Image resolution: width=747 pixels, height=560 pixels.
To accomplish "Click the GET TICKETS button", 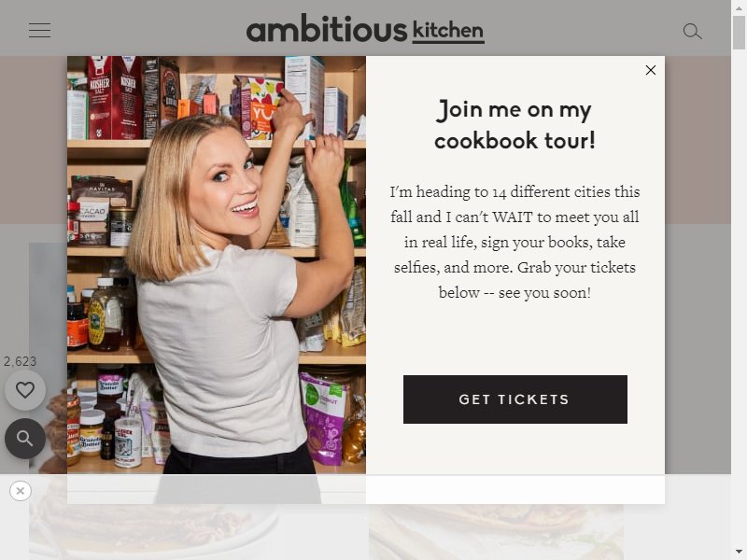I will (515, 399).
